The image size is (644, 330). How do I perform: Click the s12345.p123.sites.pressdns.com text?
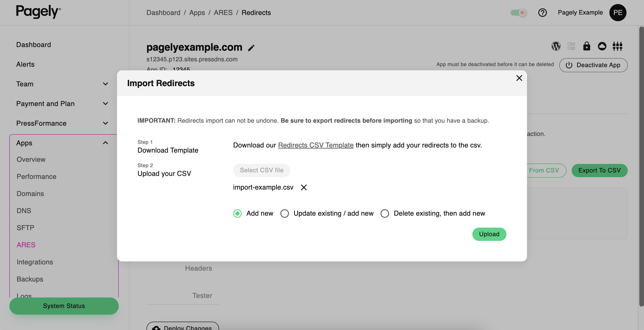tap(192, 59)
